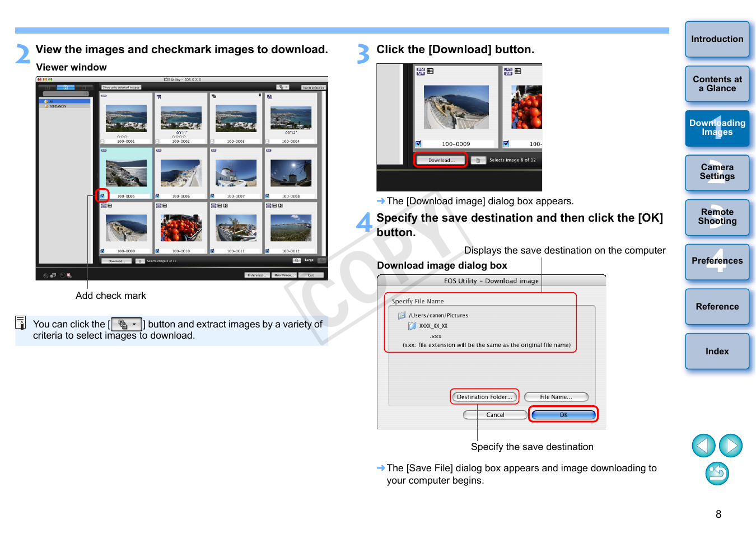756x534 pixels.
Task: Click the File Name... button
Action: click(x=556, y=397)
